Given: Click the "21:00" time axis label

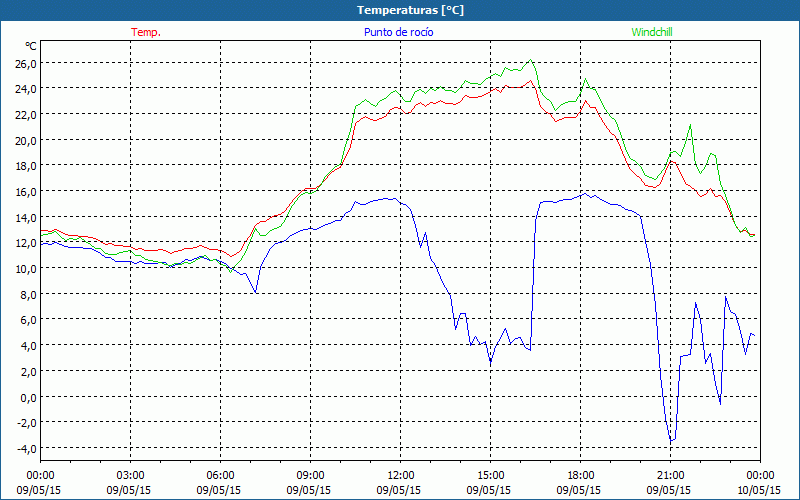Looking at the screenshot, I should (670, 476).
